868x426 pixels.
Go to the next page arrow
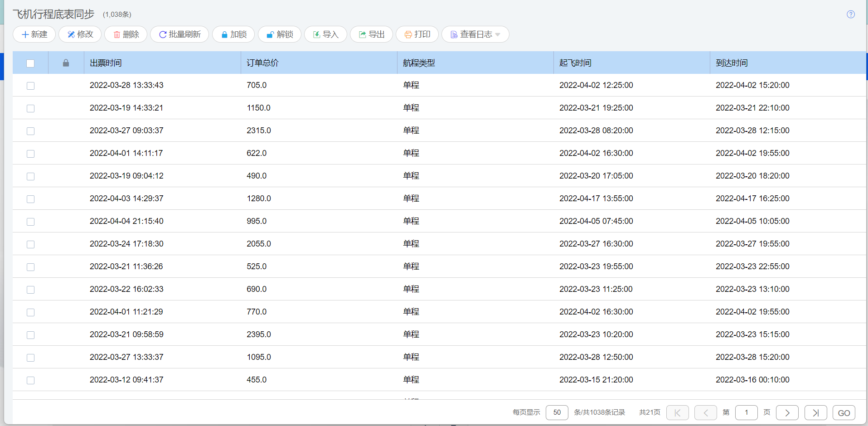coord(787,412)
